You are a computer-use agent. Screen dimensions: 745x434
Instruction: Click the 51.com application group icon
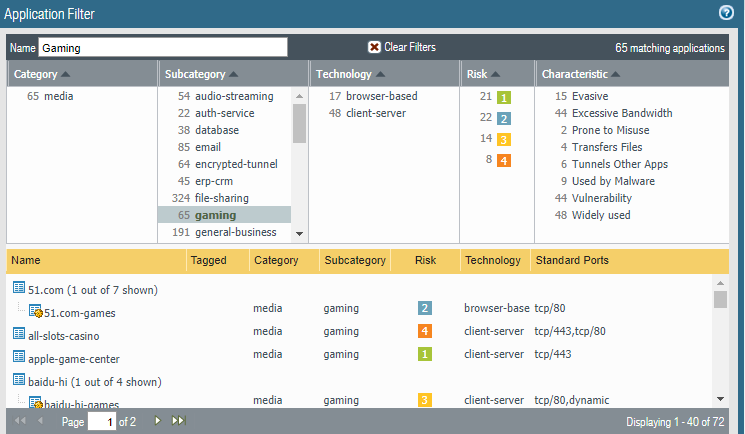click(x=19, y=288)
